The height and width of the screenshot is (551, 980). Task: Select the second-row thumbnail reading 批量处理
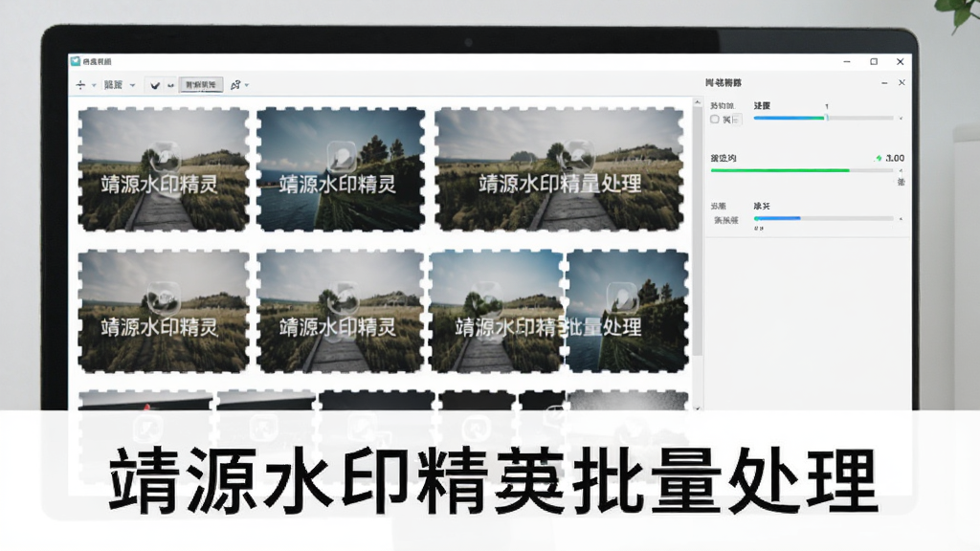[x=628, y=311]
